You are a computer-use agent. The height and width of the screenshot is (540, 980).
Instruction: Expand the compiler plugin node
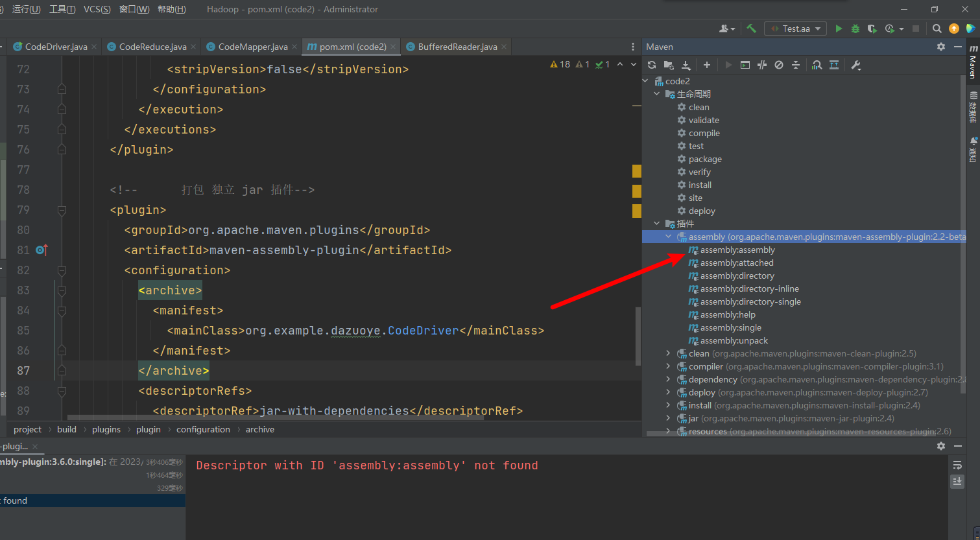(669, 366)
